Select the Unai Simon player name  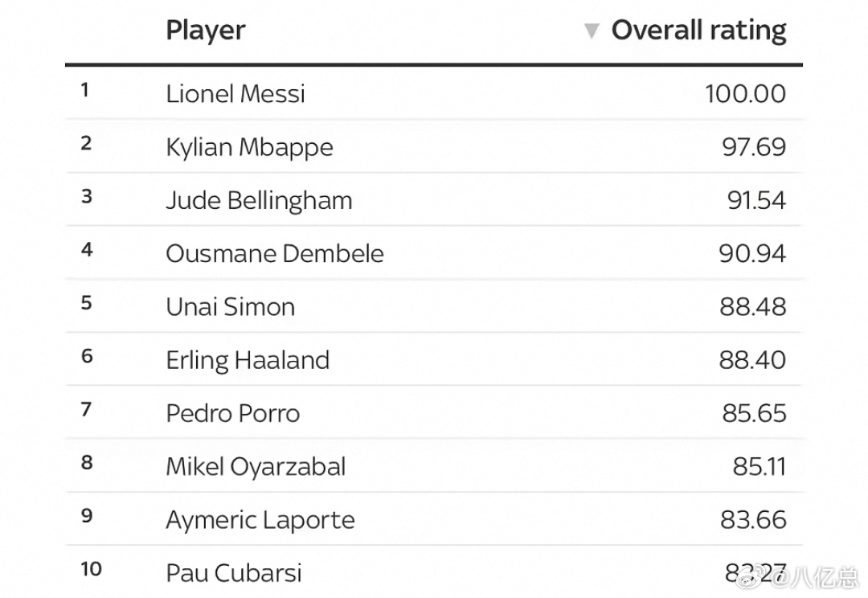pyautogui.click(x=231, y=307)
